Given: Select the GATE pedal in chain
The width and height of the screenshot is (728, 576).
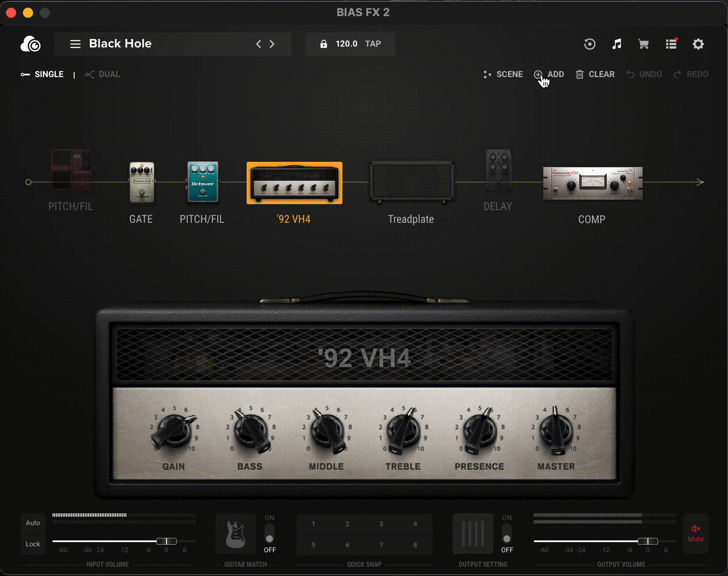Looking at the screenshot, I should coord(142,182).
